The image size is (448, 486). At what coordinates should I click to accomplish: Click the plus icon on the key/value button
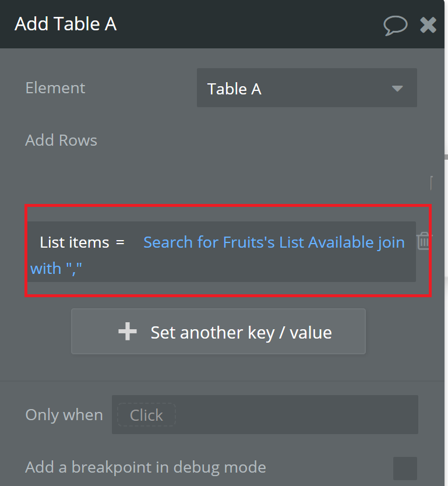[x=128, y=332]
